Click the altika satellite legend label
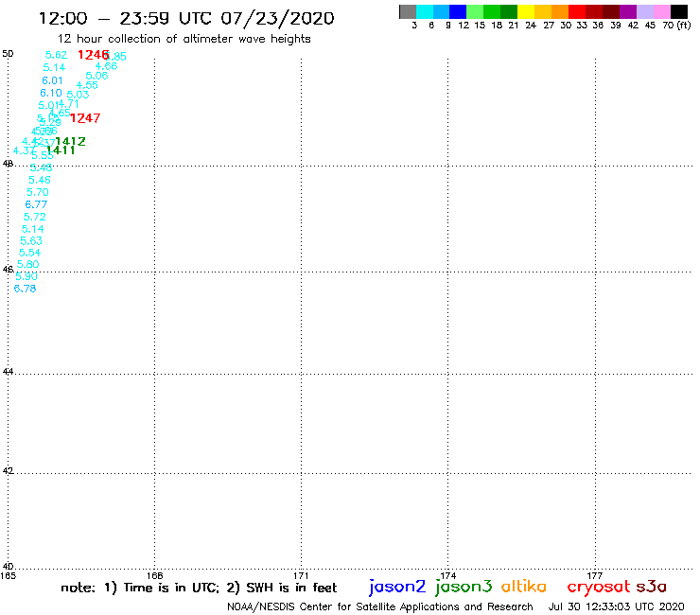 pyautogui.click(x=524, y=586)
